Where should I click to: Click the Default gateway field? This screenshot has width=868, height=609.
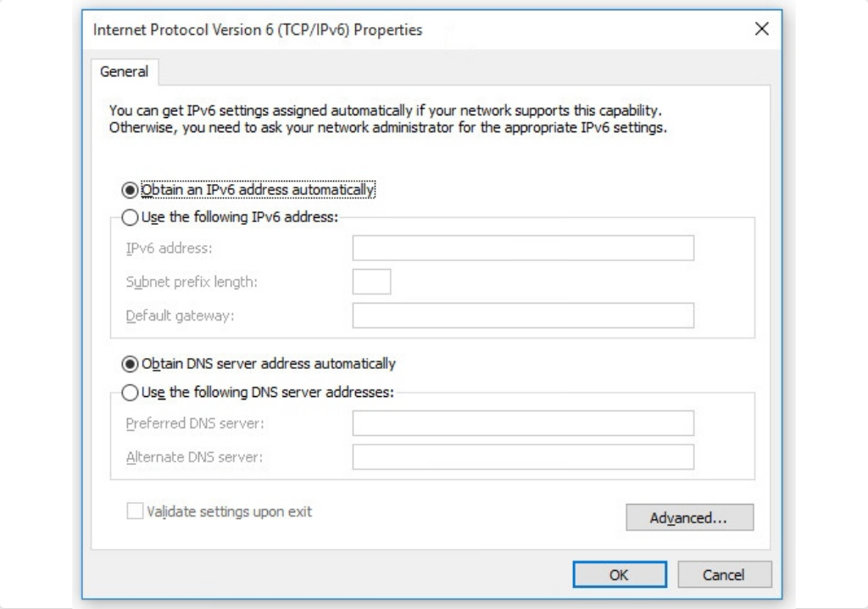[523, 316]
